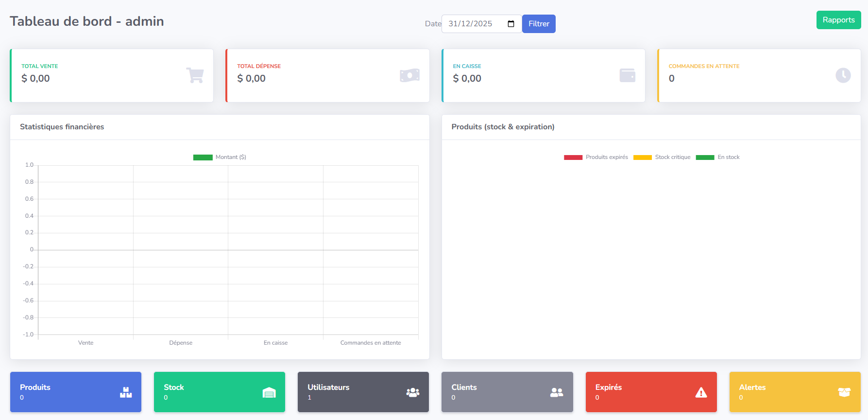Open the Alertes tile

click(795, 392)
